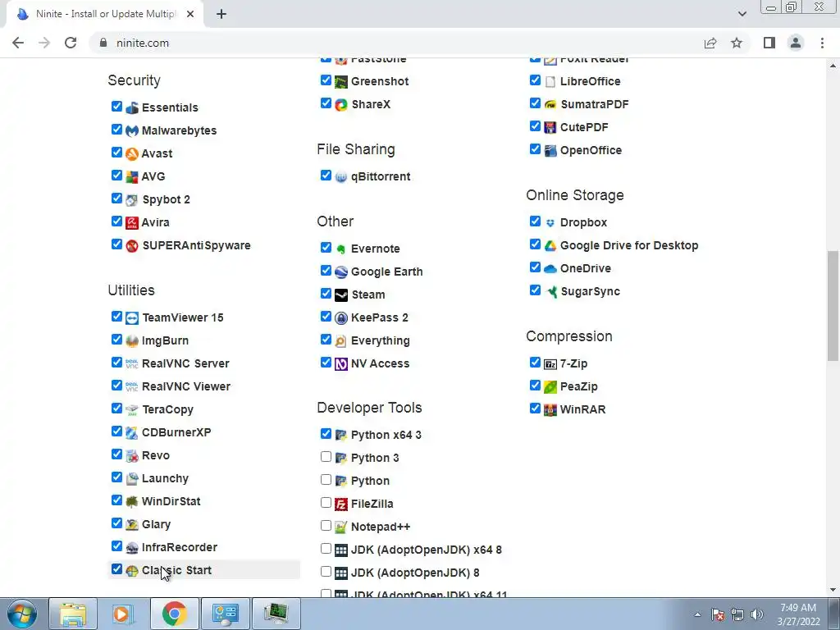Go back to the previous page
Viewport: 840px width, 630px height.
(x=18, y=43)
